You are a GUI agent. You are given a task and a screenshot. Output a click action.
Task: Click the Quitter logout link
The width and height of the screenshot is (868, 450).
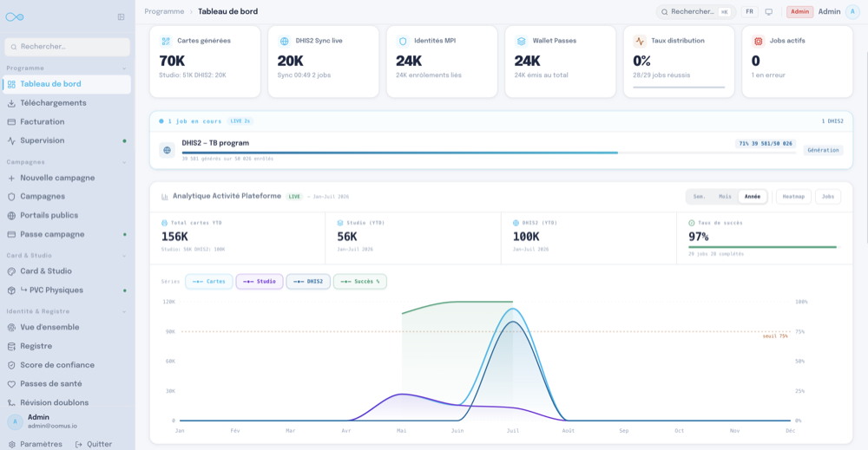click(x=94, y=445)
